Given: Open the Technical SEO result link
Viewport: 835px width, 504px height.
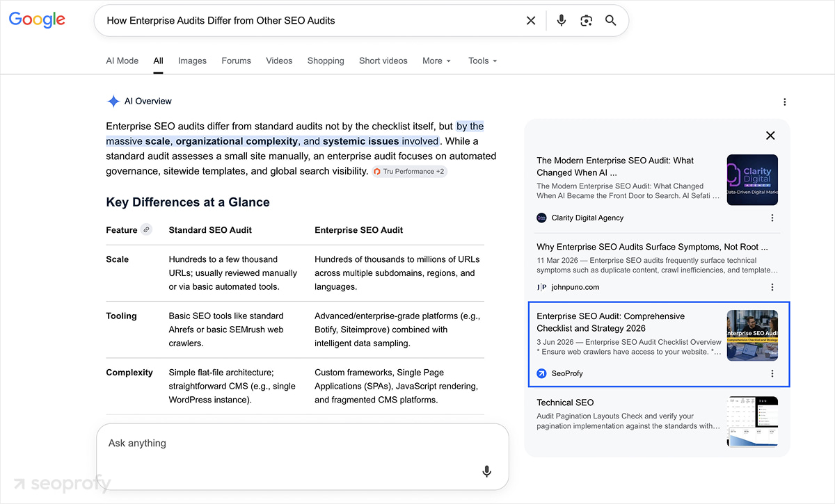Looking at the screenshot, I should (x=565, y=403).
